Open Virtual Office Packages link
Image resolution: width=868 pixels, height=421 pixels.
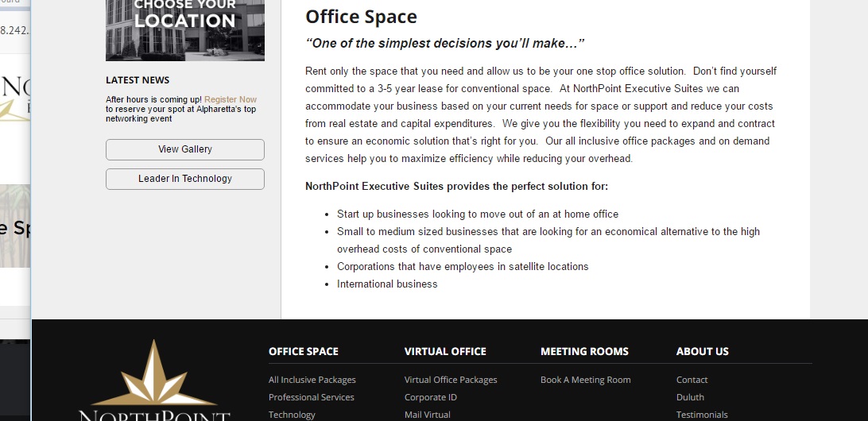click(451, 380)
